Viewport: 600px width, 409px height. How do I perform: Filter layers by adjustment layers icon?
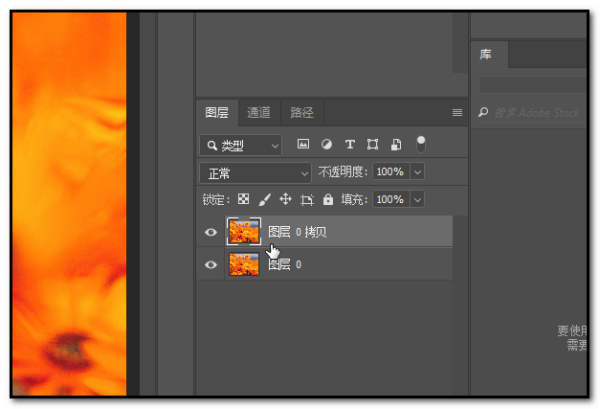326,144
